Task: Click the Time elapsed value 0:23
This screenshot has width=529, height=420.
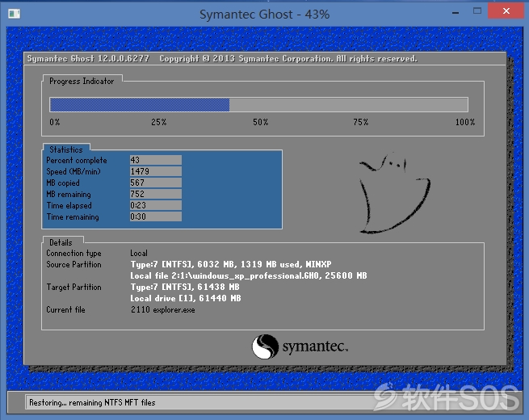Action: pyautogui.click(x=156, y=205)
